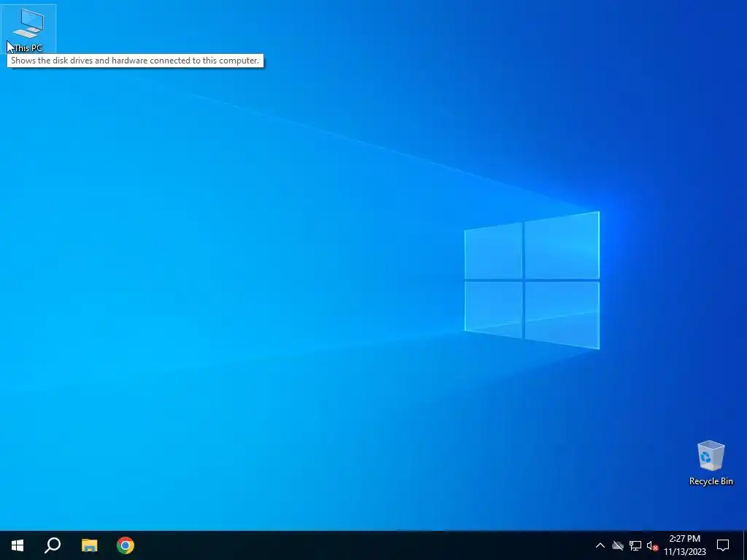Open the OneDrive cloud tray icon
Viewport: 747px width, 560px height.
coord(618,545)
